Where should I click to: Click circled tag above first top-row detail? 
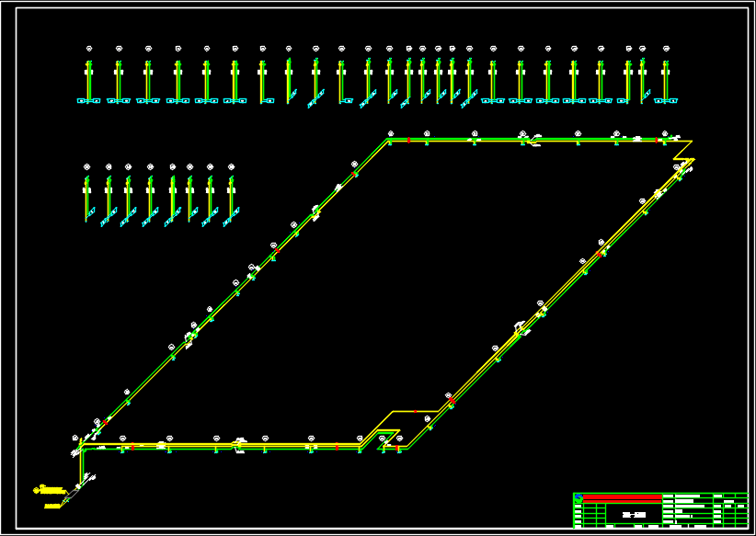89,48
